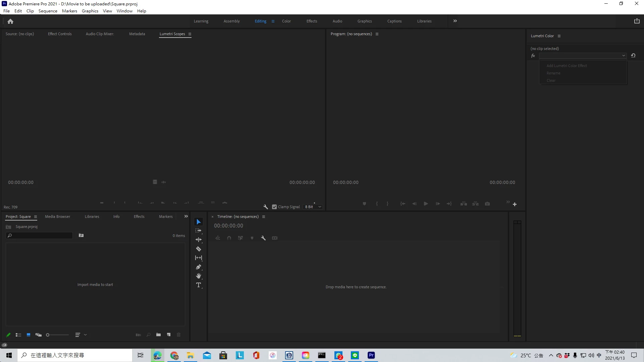Toggle the Clamp Signal checkbox

click(x=274, y=207)
